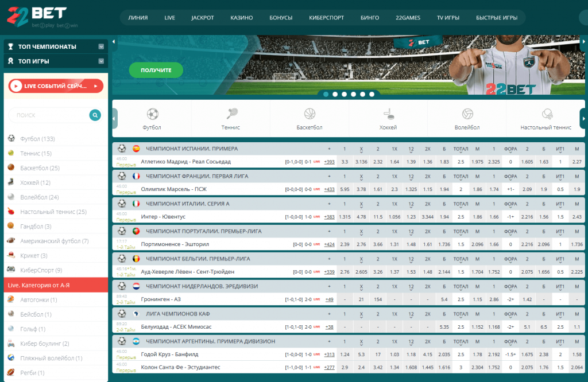Pick the Volleyball icon in sports carousel
The image size is (588, 382).
pyautogui.click(x=467, y=114)
